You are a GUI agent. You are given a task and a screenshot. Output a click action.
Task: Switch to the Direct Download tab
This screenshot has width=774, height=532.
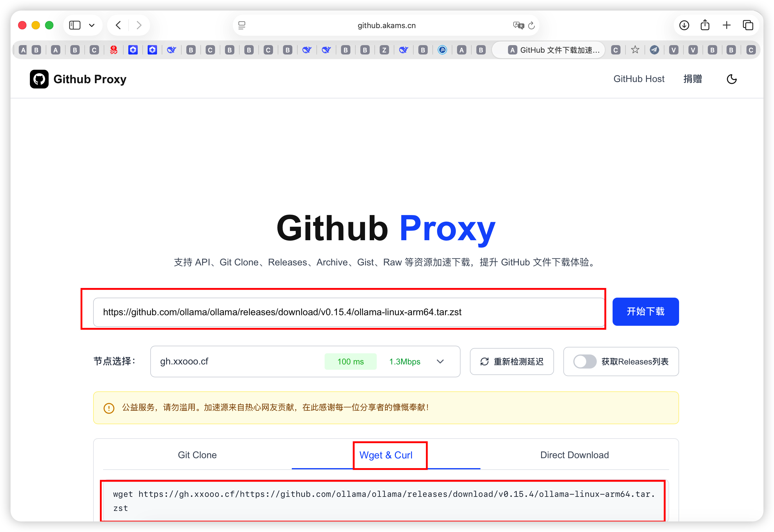(574, 455)
